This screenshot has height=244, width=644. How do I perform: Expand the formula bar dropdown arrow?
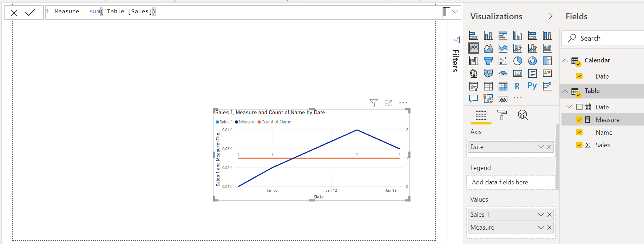pyautogui.click(x=455, y=12)
